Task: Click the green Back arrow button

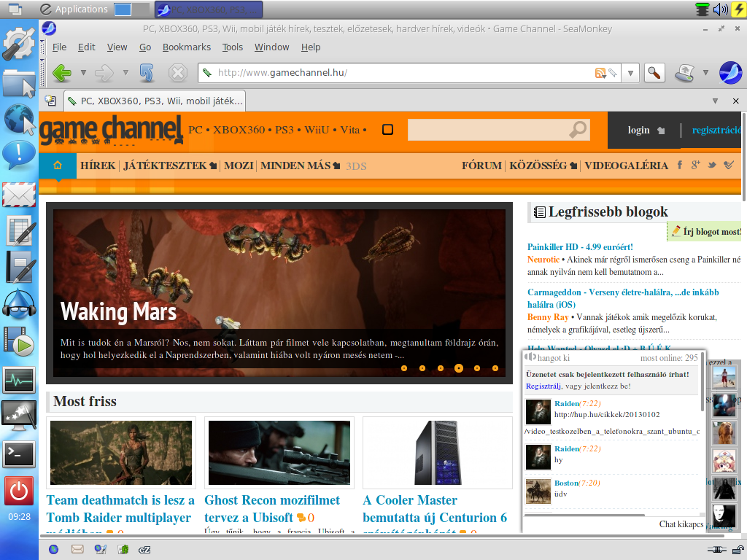Action: click(62, 73)
